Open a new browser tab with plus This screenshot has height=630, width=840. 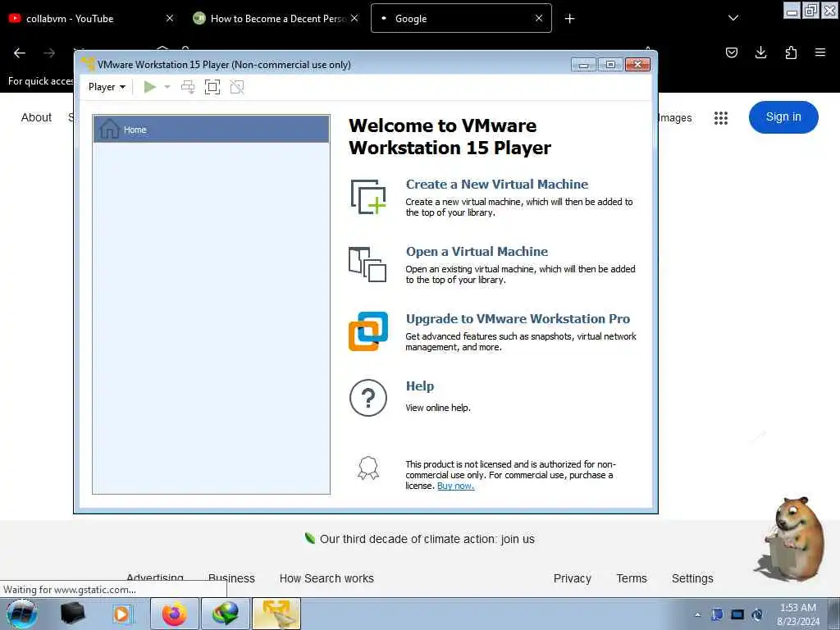click(569, 19)
